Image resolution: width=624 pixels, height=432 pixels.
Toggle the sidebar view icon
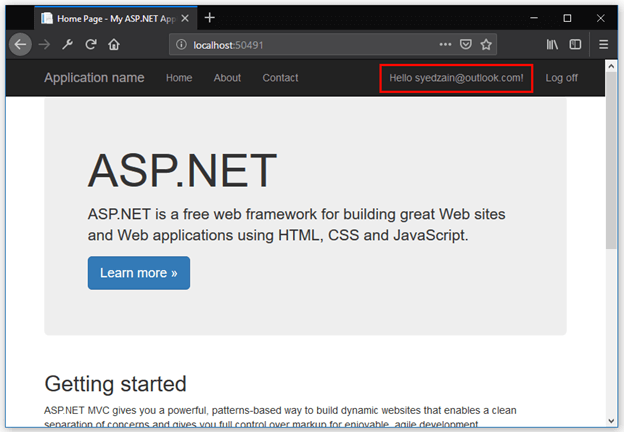(575, 45)
